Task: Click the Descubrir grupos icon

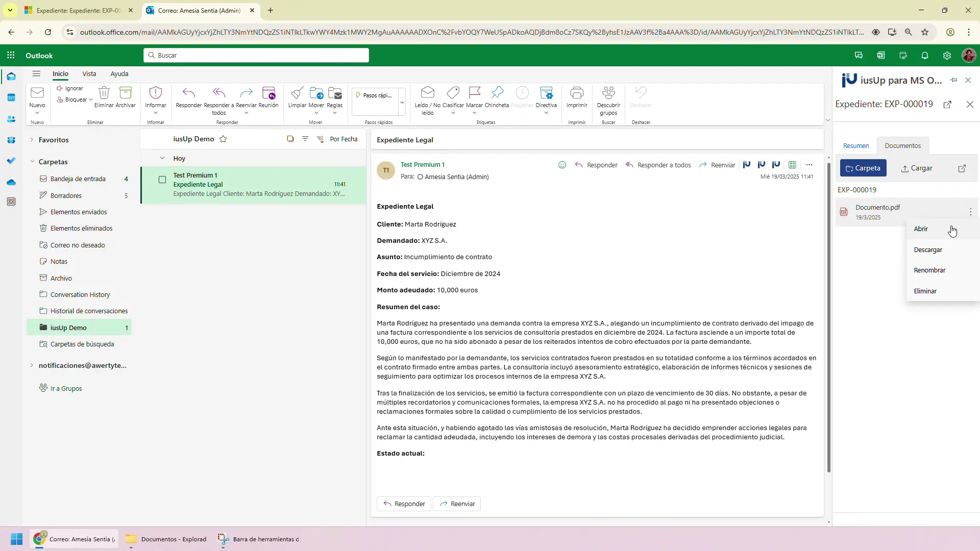Action: tap(608, 93)
